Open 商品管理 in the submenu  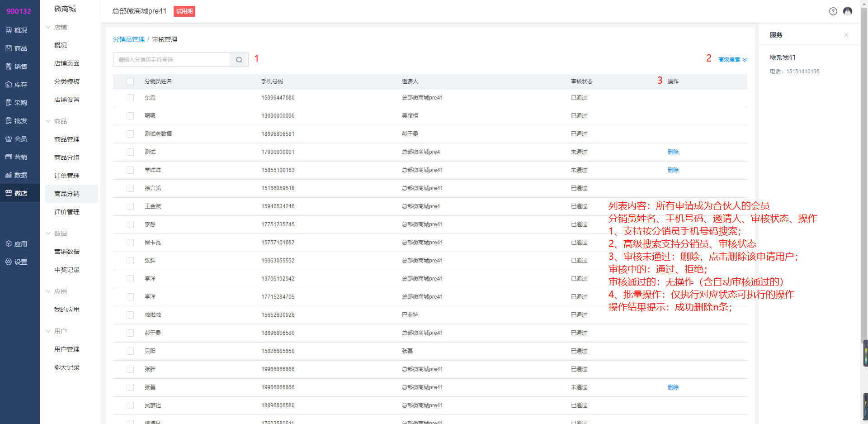coord(67,139)
